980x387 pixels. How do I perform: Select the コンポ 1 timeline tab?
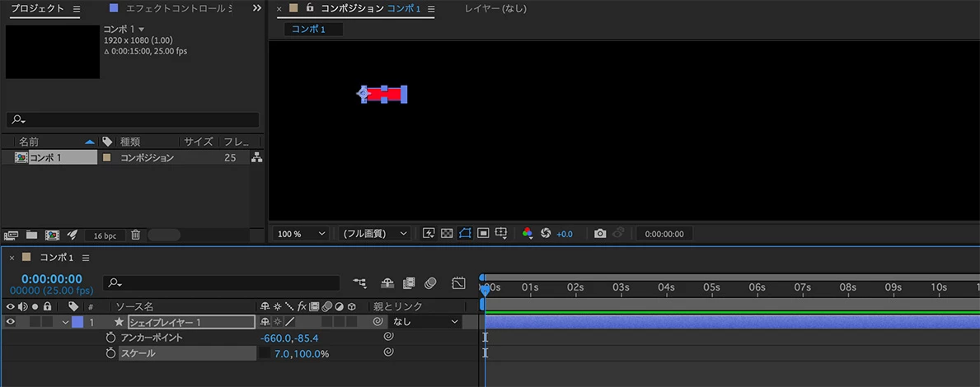(x=57, y=258)
